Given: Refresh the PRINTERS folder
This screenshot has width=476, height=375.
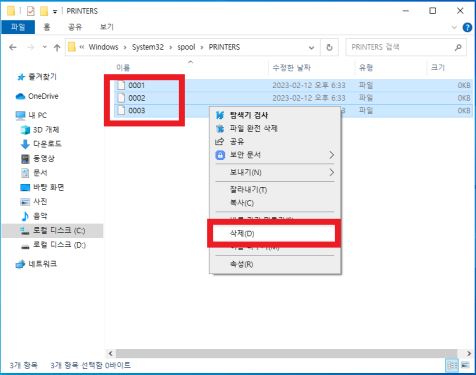Looking at the screenshot, I should [x=329, y=47].
